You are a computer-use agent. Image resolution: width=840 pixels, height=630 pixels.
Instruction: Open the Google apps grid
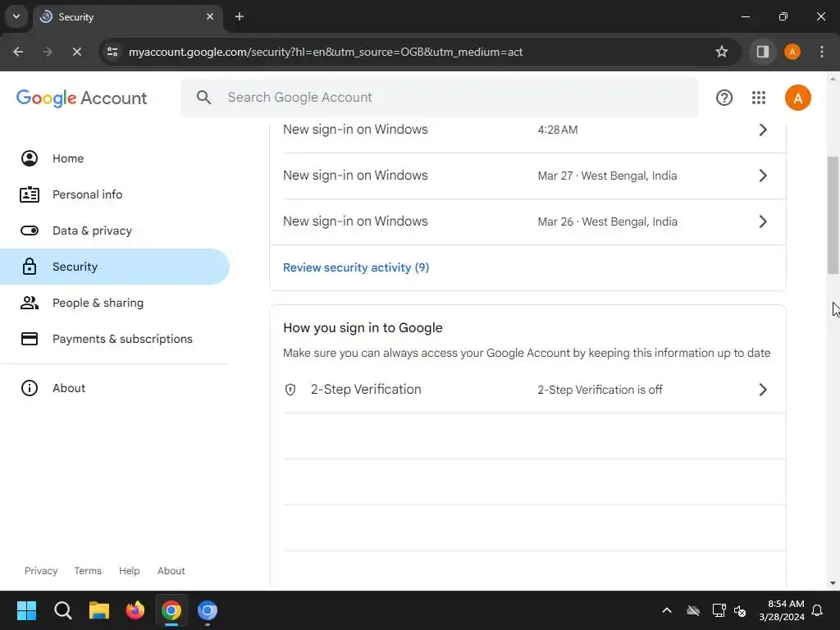(x=759, y=98)
